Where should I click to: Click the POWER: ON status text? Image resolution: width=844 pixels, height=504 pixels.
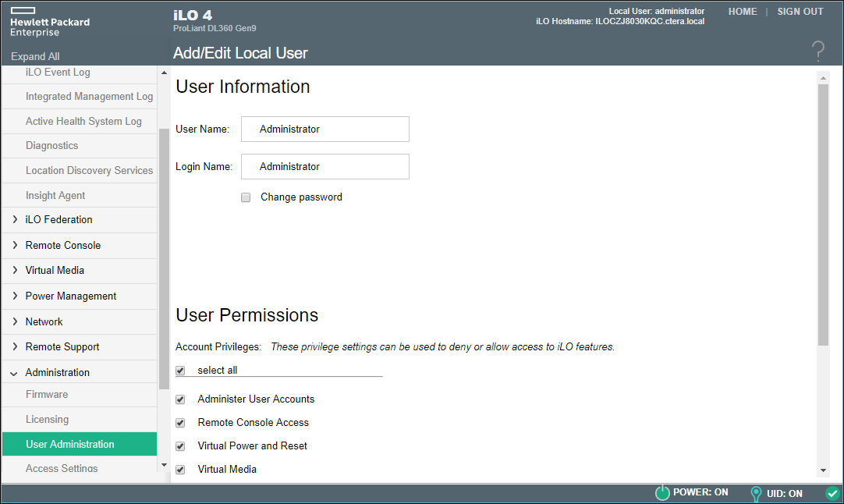click(700, 492)
